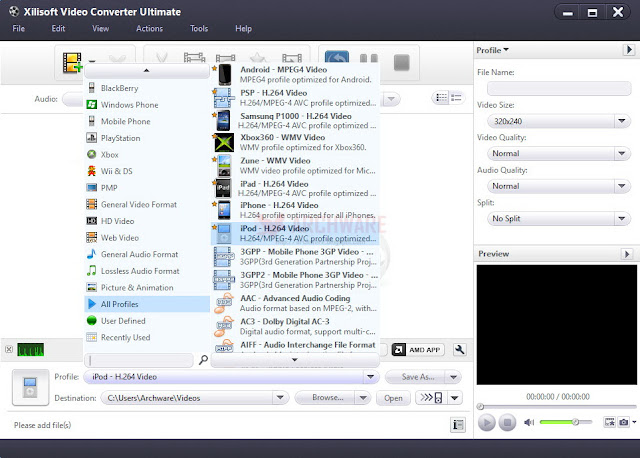Click the snapshot camera icon in preview
The width and height of the screenshot is (640, 458).
pyautogui.click(x=624, y=422)
